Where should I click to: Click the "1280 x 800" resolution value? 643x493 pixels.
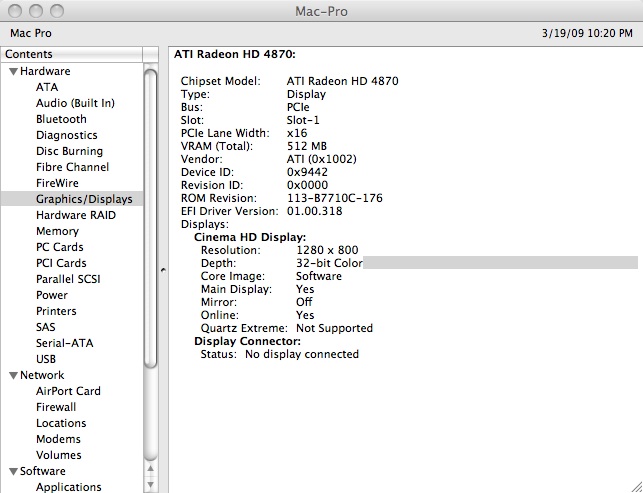[327, 250]
